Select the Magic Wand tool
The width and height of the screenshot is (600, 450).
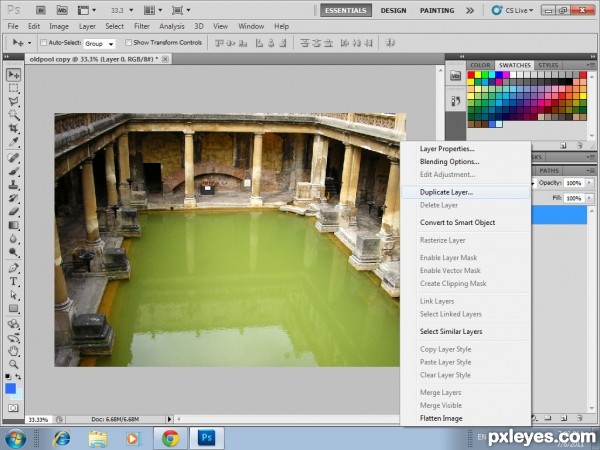coord(13,115)
